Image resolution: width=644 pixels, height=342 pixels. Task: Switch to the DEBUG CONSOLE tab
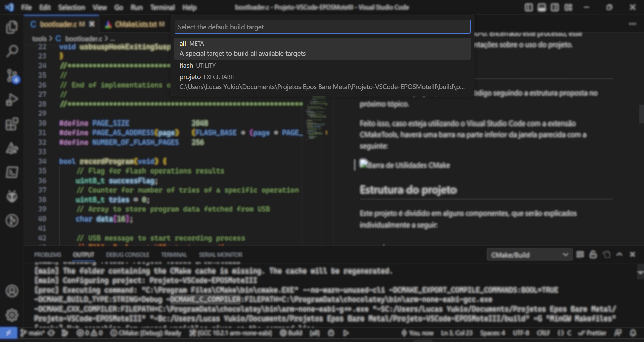coord(127,255)
